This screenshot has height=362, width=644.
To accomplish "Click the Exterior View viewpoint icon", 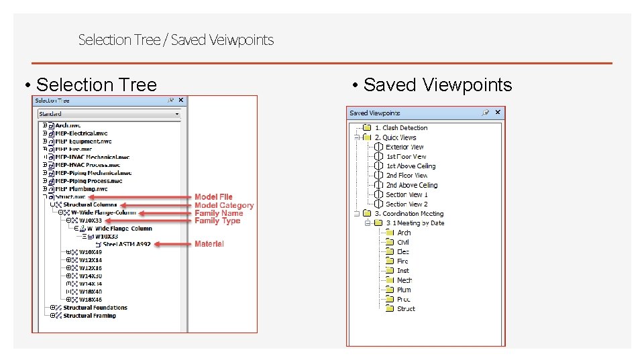I will [x=378, y=147].
